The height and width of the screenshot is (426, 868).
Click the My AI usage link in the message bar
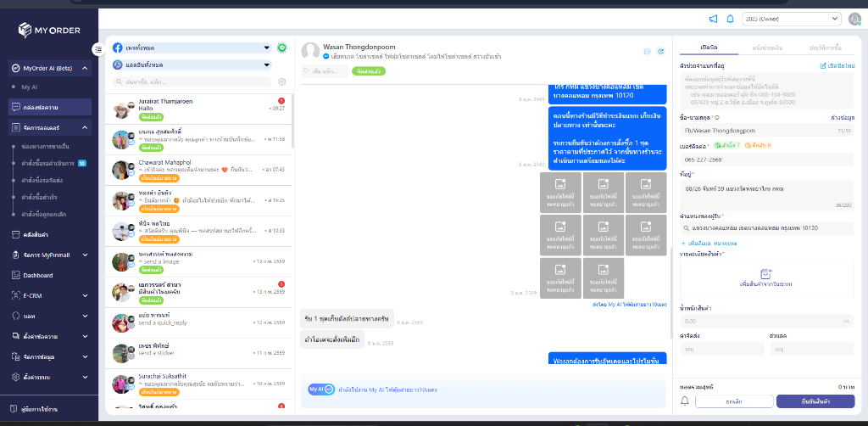tap(387, 390)
